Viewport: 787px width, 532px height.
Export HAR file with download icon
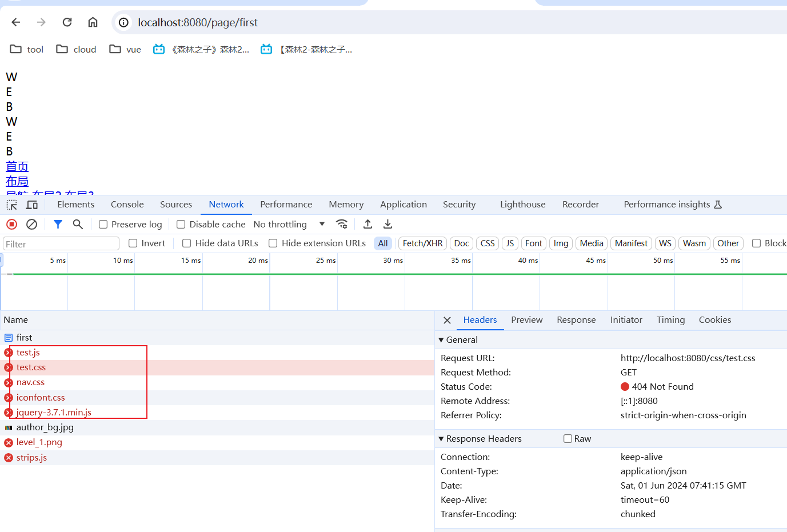tap(387, 224)
